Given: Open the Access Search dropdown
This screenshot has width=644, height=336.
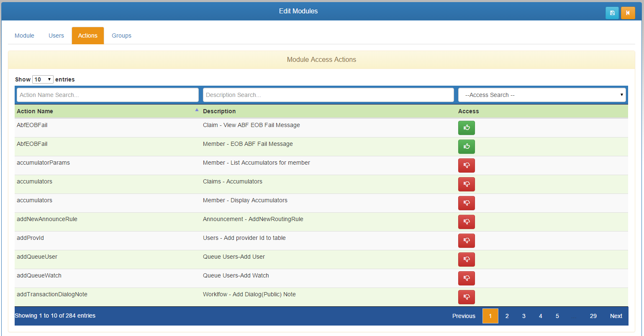Looking at the screenshot, I should (542, 95).
